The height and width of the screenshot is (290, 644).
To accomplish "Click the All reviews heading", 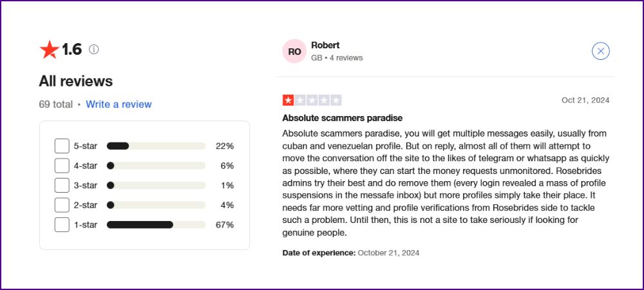I will point(75,81).
